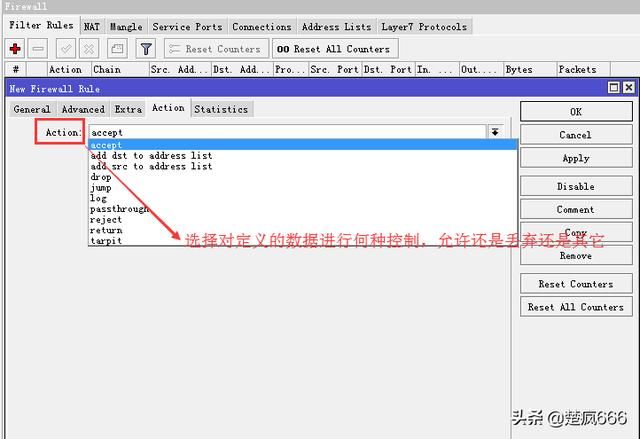
Task: Click the red plus add rule icon
Action: [x=15, y=49]
